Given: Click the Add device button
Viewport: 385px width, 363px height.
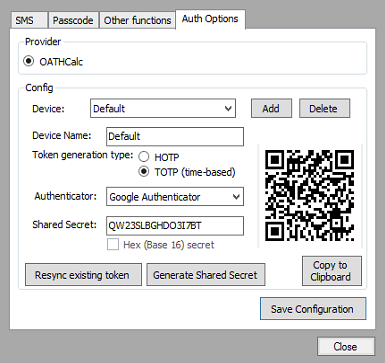Looking at the screenshot, I should point(271,108).
